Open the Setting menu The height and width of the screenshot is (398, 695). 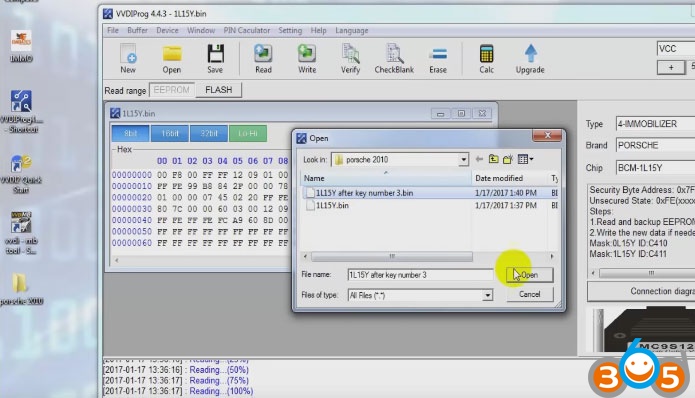point(290,30)
